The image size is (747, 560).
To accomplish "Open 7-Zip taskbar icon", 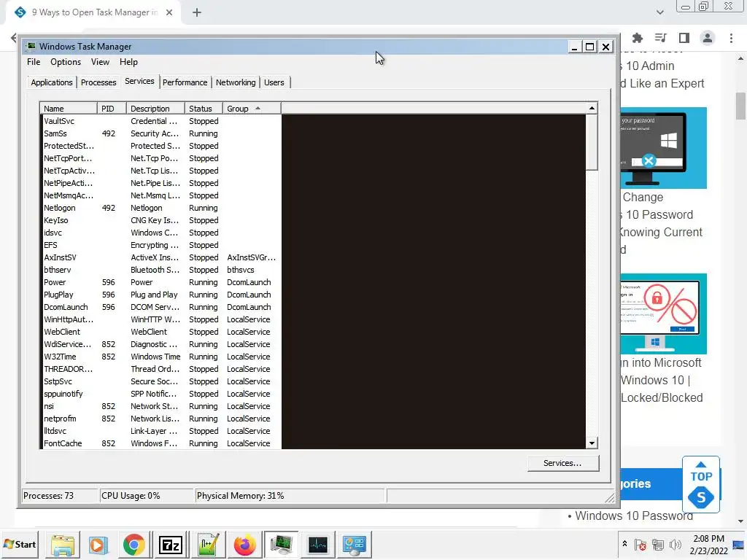I will (170, 545).
